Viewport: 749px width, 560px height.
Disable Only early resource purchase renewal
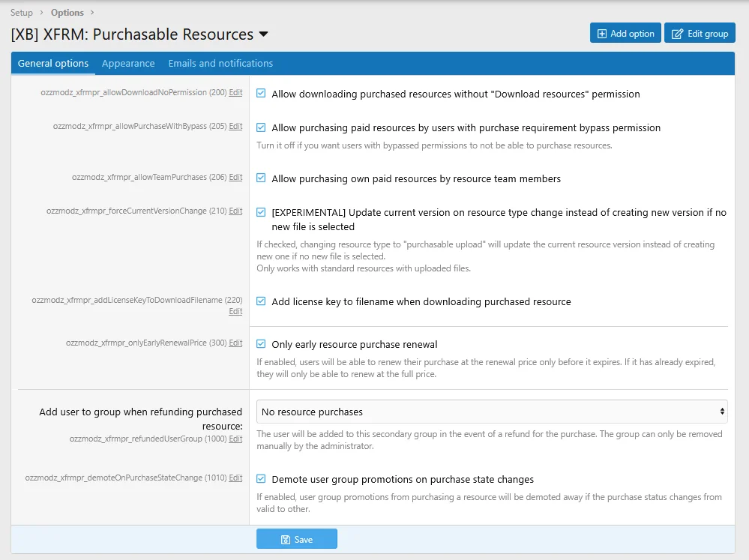click(261, 344)
